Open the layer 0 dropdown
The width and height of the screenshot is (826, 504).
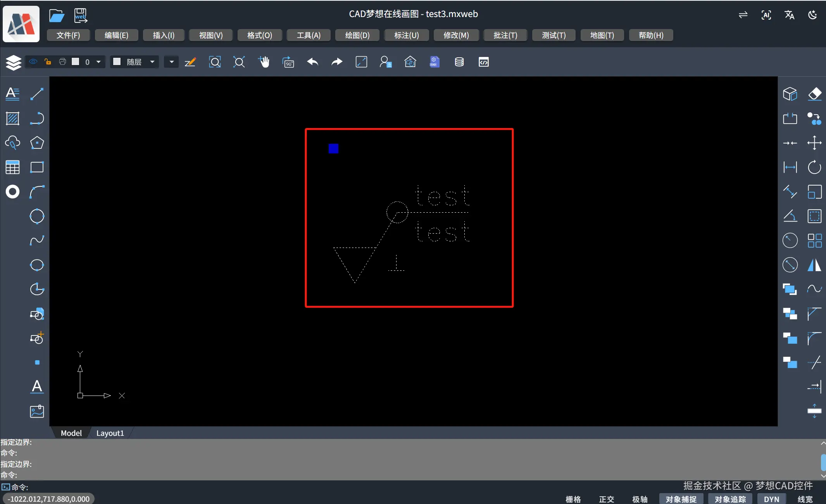(99, 62)
